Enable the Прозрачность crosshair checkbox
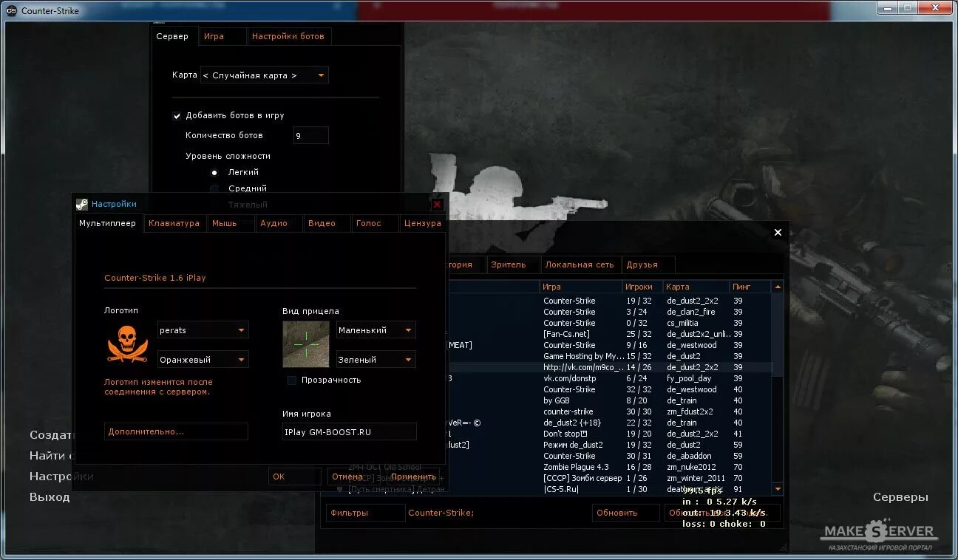The image size is (958, 560). 291,380
